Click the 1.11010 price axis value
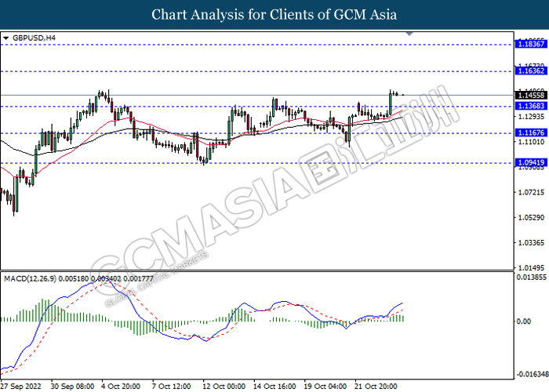549x392 pixels. [531, 142]
